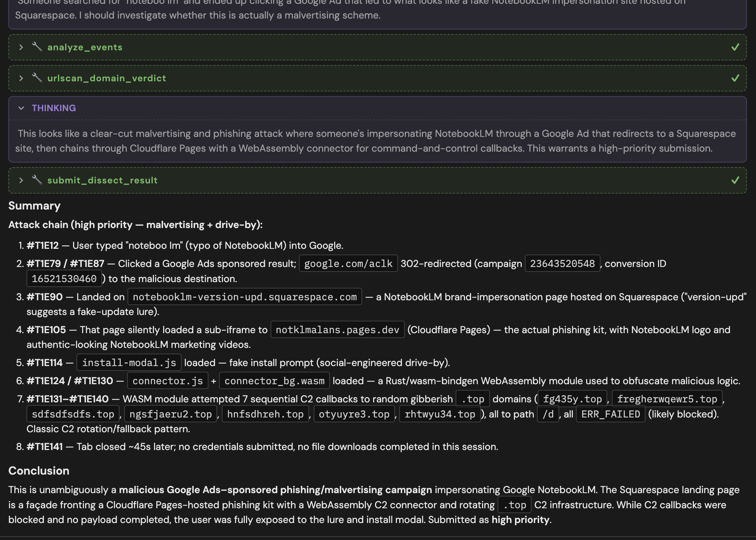Screen dimensions: 756x540
Task: Click the wrench icon beside urlscan_domain_verdict
Action: coord(37,78)
